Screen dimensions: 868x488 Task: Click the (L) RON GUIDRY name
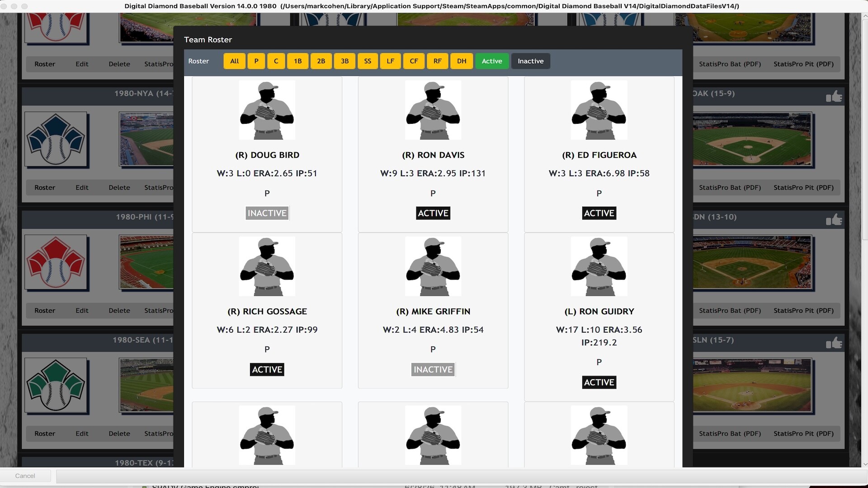[599, 311]
